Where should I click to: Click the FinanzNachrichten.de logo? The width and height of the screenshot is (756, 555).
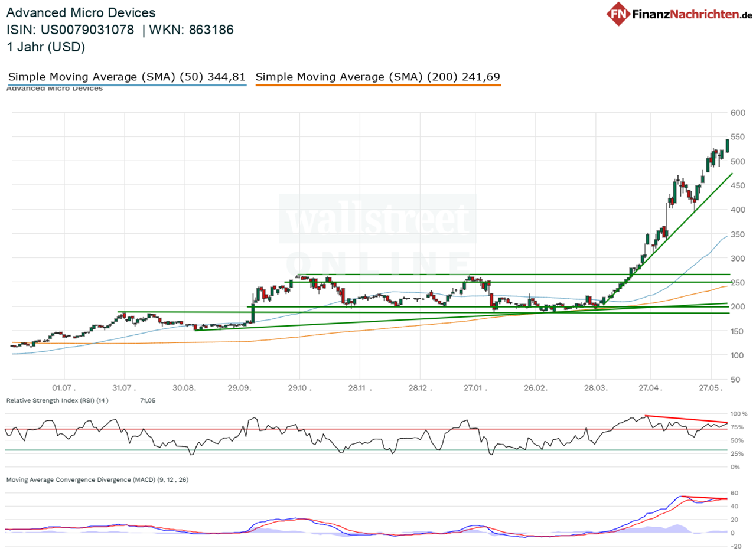pyautogui.click(x=678, y=14)
